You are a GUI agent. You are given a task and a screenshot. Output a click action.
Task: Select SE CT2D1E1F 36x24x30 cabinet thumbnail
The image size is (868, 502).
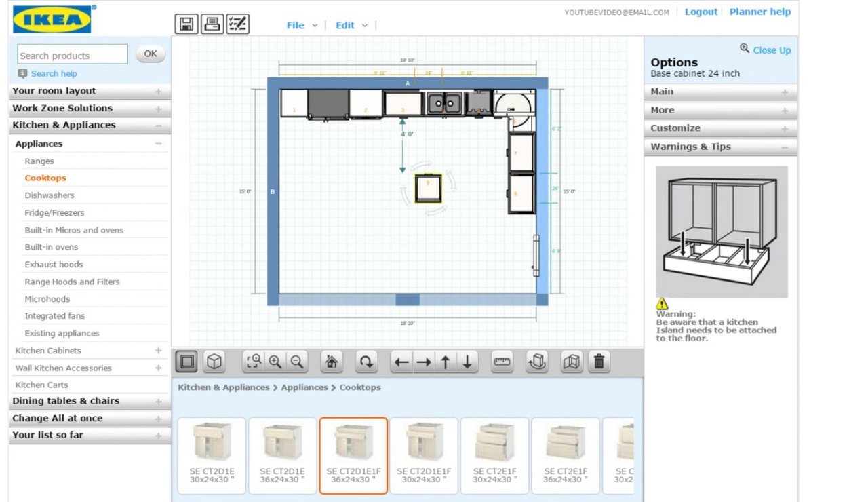[353, 455]
